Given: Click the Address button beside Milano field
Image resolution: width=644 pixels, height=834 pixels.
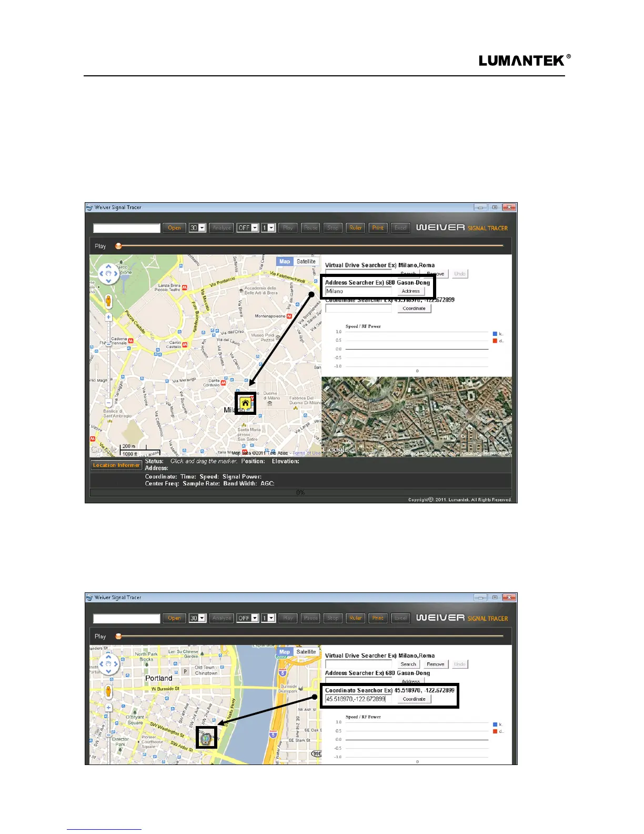Looking at the screenshot, I should pyautogui.click(x=410, y=291).
